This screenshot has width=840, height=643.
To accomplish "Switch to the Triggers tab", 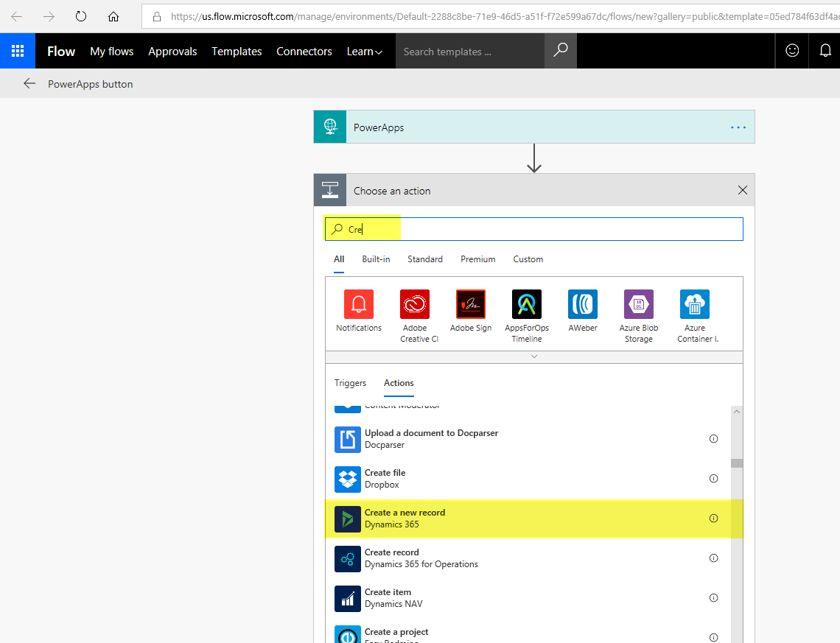I will [x=350, y=383].
